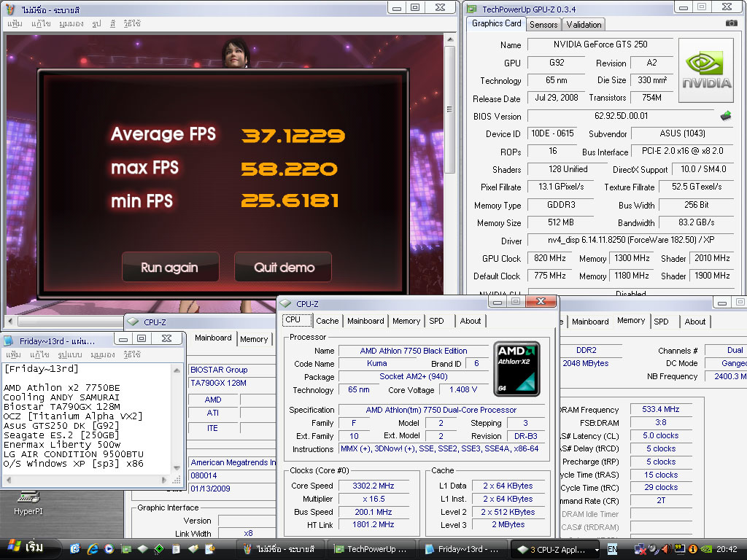The image size is (747, 560).
Task: Click the NVIDIA logo in GPU-Z
Action: click(x=706, y=71)
